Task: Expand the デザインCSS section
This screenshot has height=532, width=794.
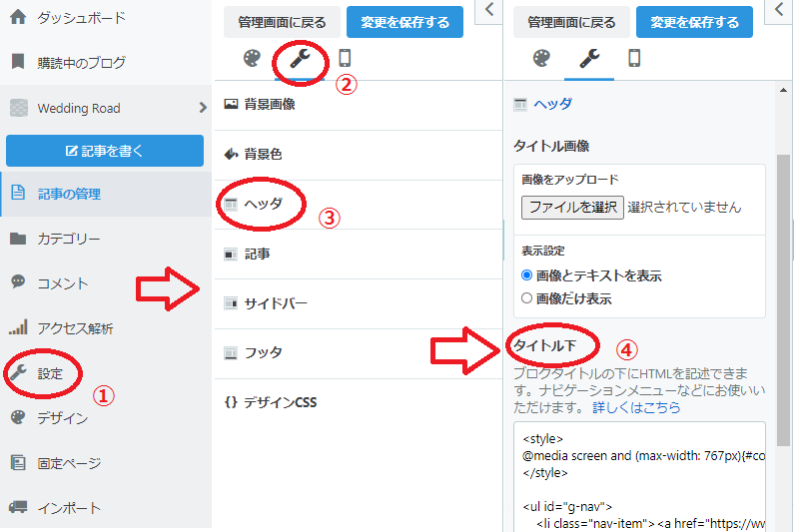Action: tap(358, 402)
